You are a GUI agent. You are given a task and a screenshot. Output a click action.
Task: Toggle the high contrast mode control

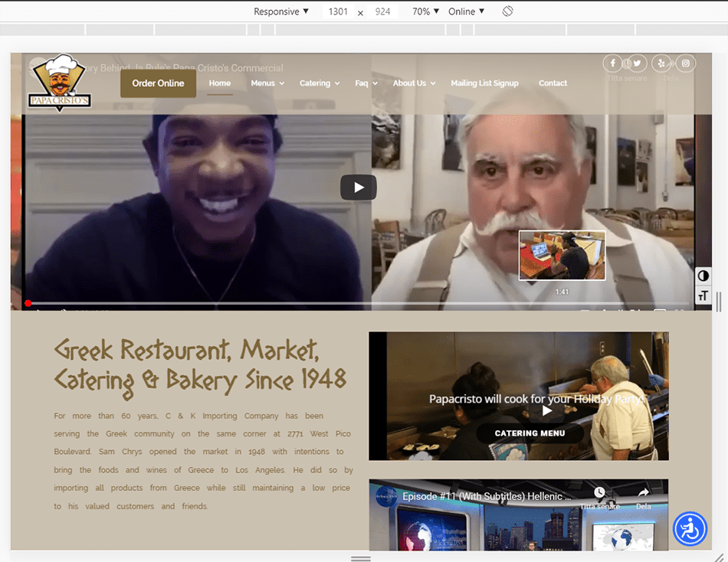(x=703, y=276)
